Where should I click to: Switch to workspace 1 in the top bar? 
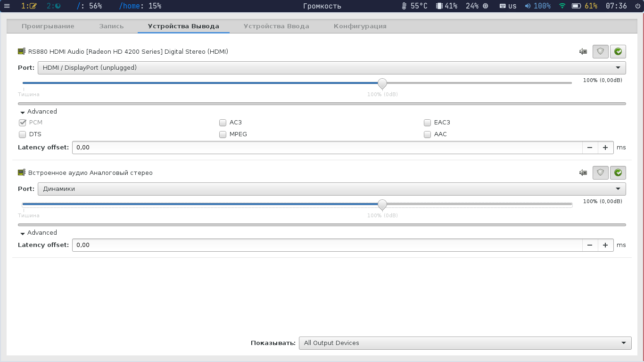click(x=29, y=6)
